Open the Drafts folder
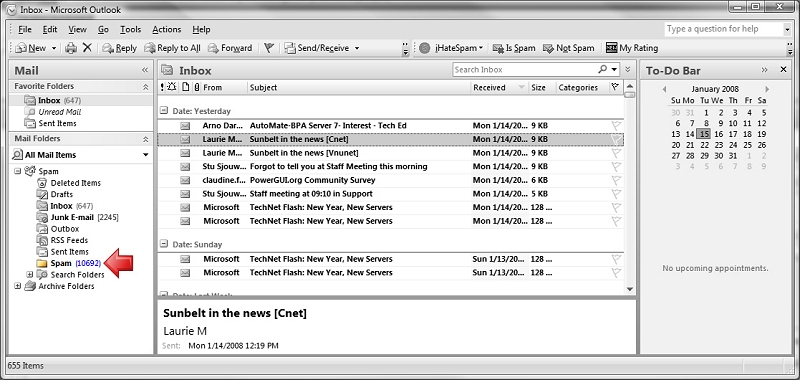Viewport: 800px width, 380px height. click(55, 194)
